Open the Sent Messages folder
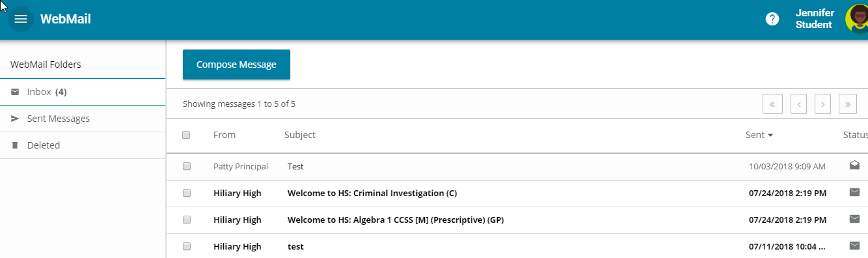 [83, 119]
